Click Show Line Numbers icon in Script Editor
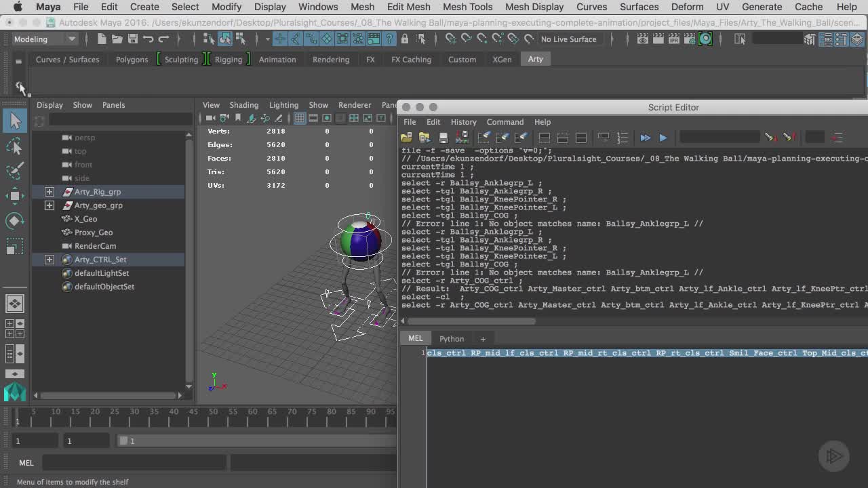The image size is (868, 488). (x=623, y=138)
